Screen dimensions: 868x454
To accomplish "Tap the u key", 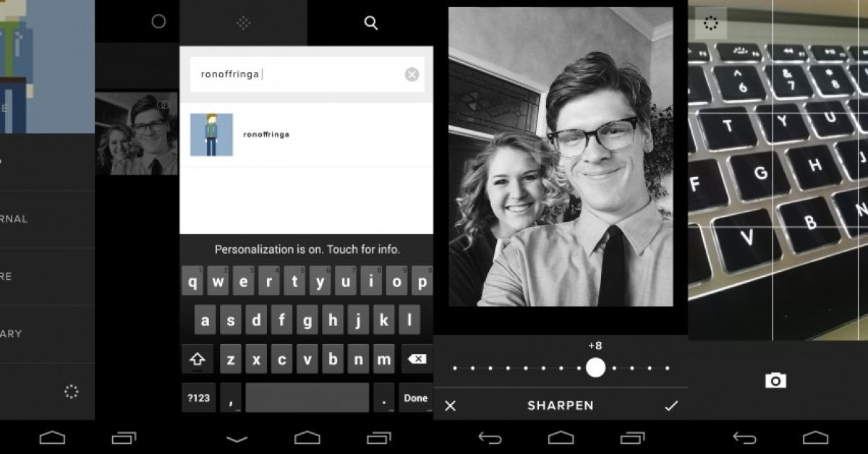I will pos(345,281).
